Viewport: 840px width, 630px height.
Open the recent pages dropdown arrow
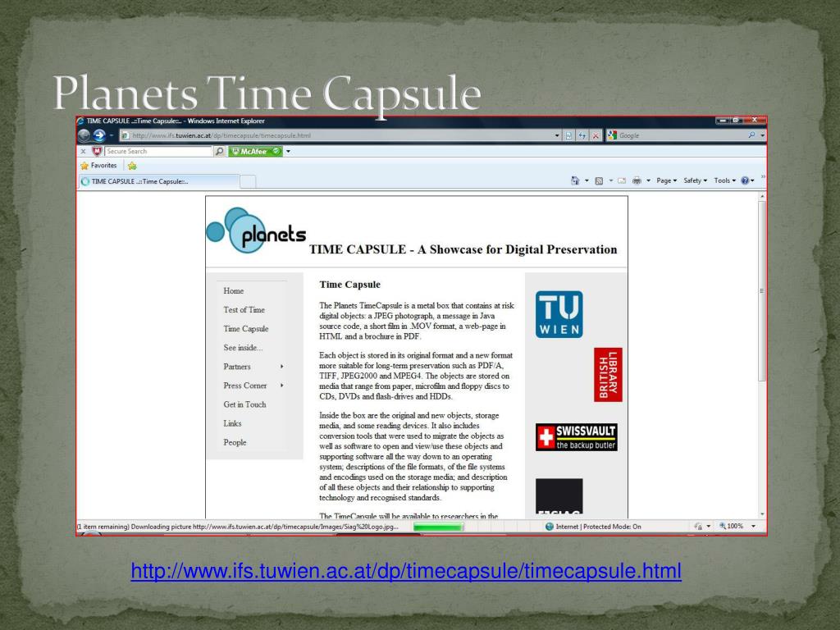pyautogui.click(x=112, y=135)
